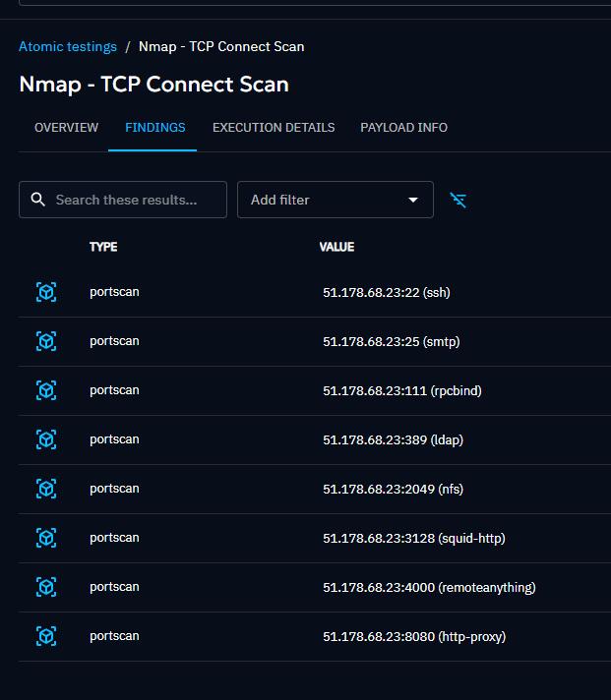Clear filters using the filter-off icon
The height and width of the screenshot is (700, 611).
(x=458, y=200)
